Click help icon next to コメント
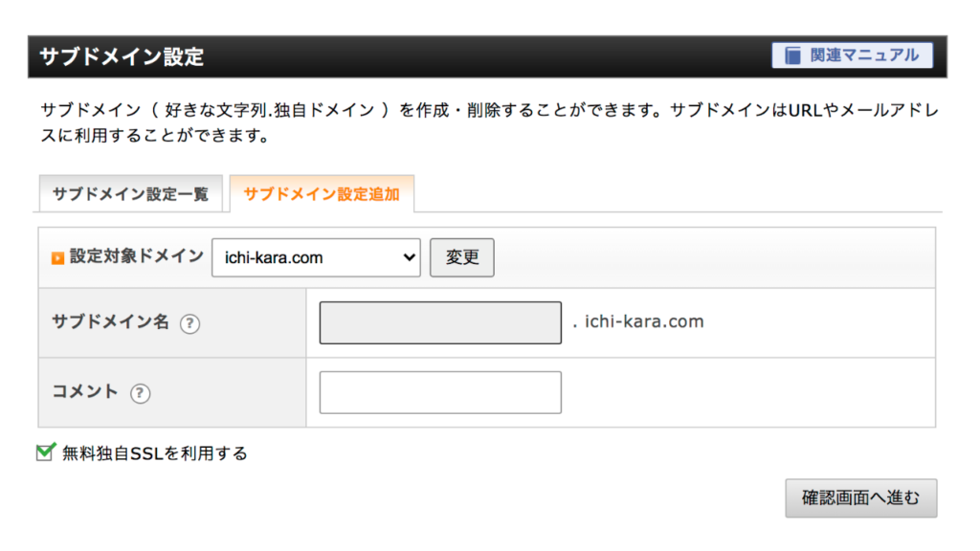Viewport: 980px width, 551px height. click(141, 392)
